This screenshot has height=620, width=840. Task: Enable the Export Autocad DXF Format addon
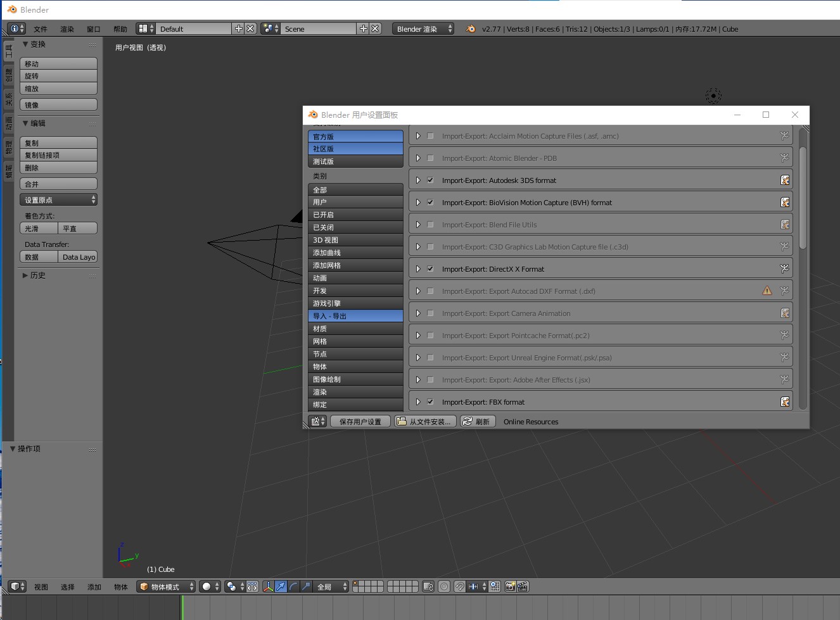point(430,291)
